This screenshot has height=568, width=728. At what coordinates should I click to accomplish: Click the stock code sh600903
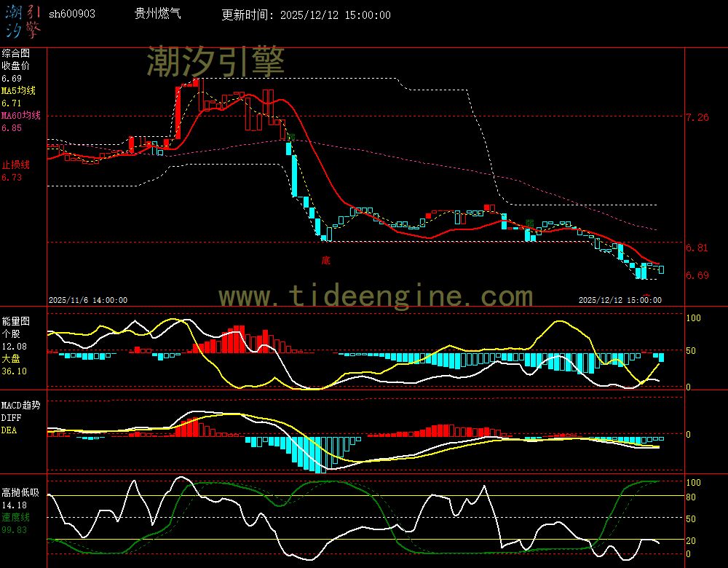pos(71,15)
